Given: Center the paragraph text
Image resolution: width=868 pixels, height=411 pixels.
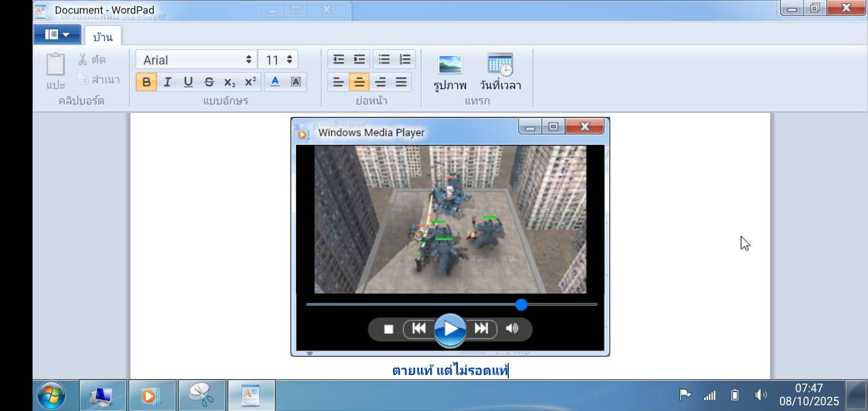Looking at the screenshot, I should point(359,82).
